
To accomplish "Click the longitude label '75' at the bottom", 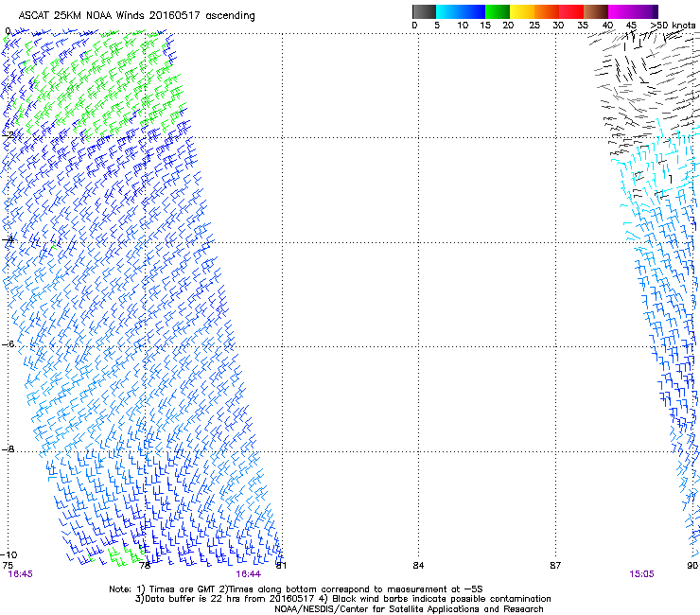I will [8, 566].
